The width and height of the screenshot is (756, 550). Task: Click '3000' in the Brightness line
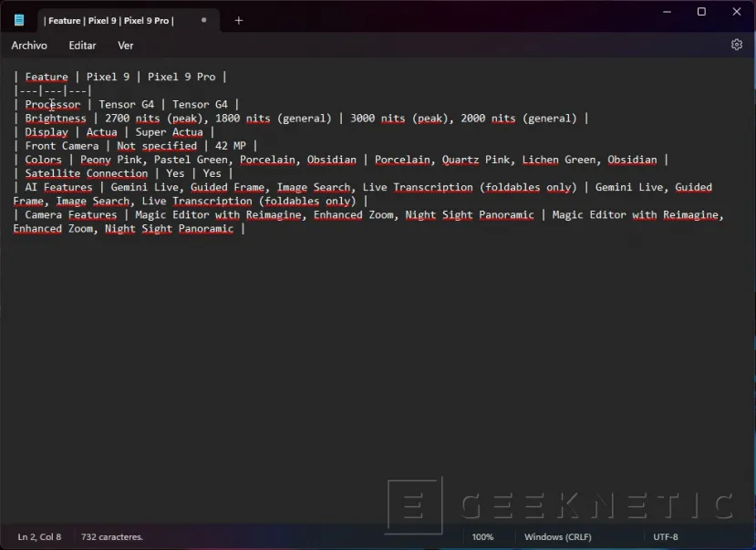(x=363, y=118)
